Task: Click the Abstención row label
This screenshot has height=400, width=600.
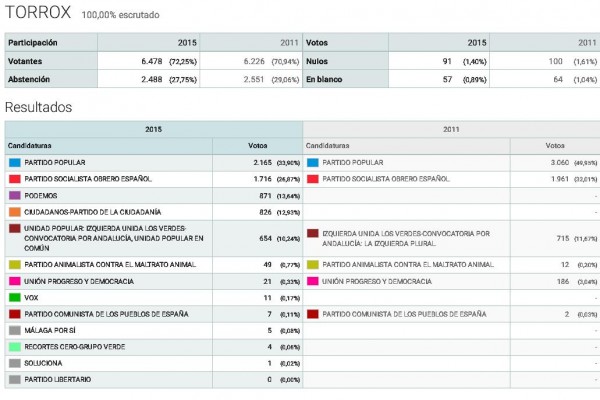Action: 29,79
